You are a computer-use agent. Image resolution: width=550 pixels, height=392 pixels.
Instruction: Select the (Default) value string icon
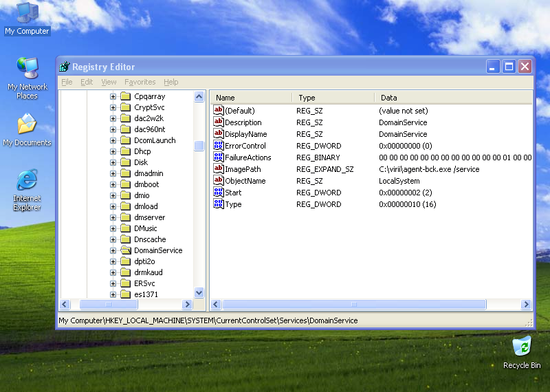pos(218,110)
